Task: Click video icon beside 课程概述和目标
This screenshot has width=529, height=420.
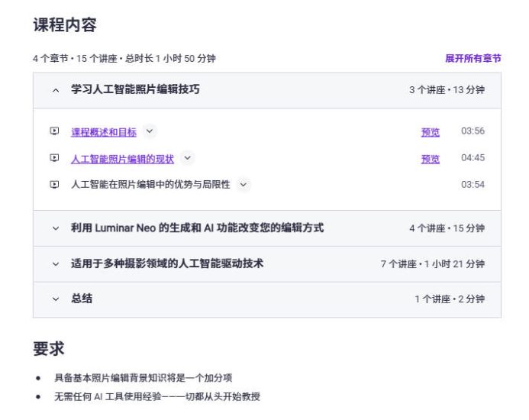Action: coord(54,131)
